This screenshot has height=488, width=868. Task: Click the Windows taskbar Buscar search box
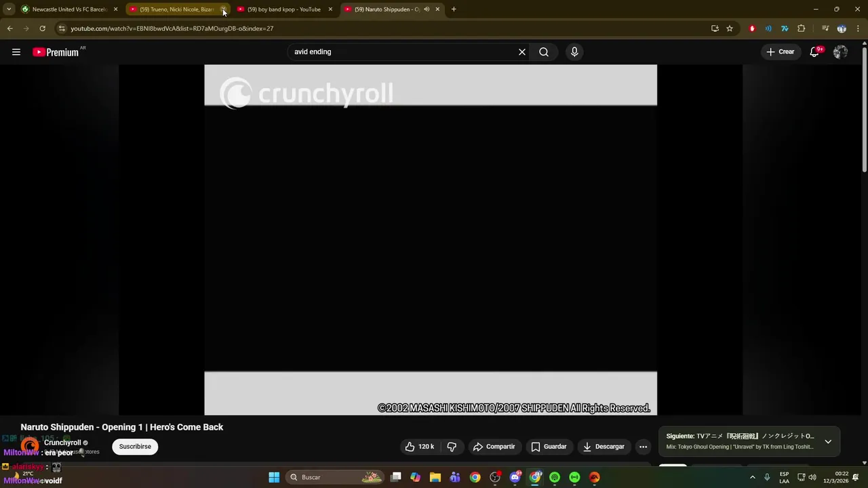tap(336, 477)
